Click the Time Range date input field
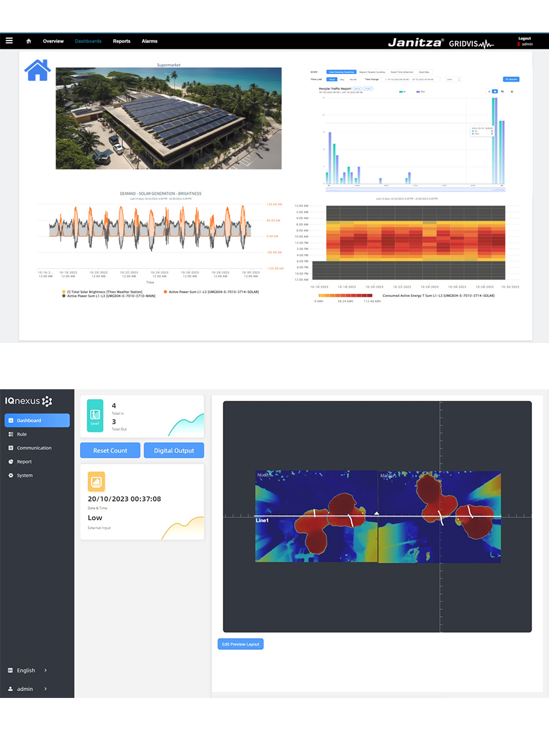 411,79
